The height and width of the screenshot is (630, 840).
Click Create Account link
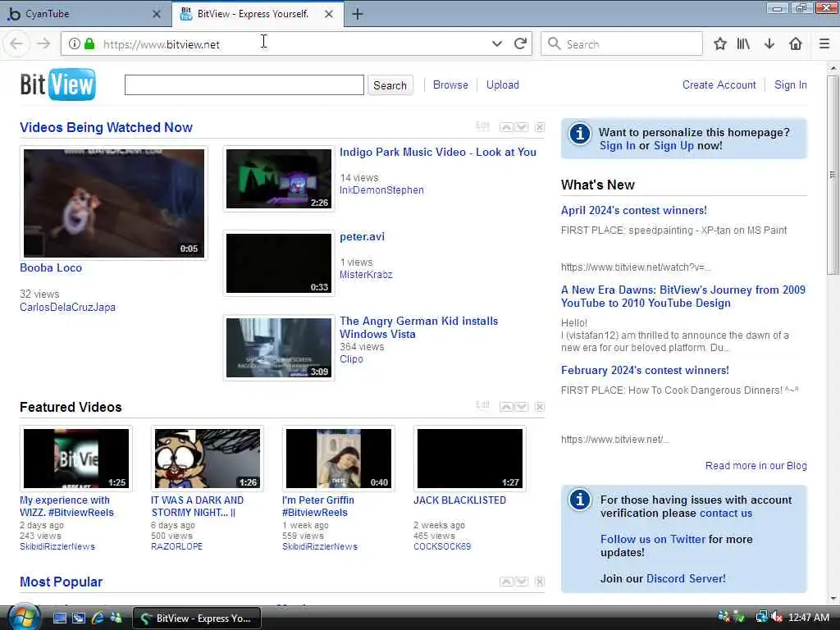[x=719, y=84]
